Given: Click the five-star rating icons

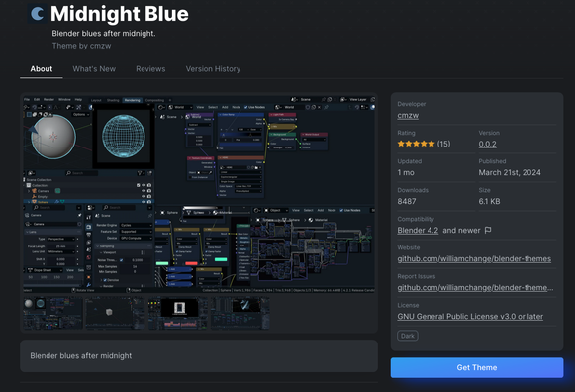Looking at the screenshot, I should [416, 144].
